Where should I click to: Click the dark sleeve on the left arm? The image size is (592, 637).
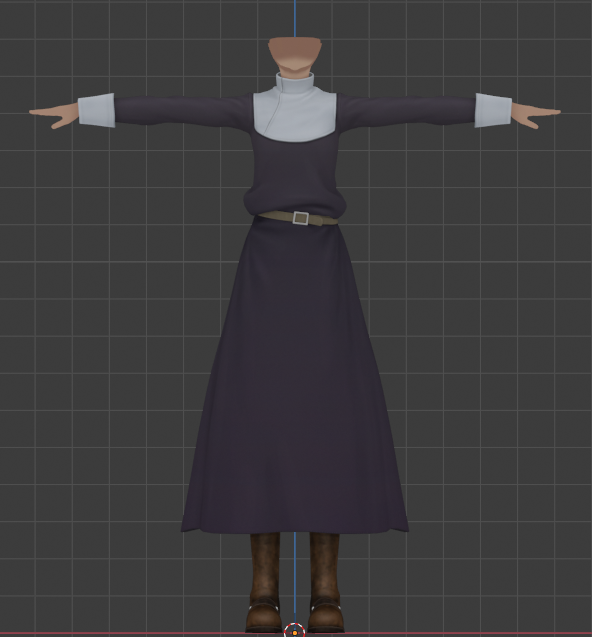(183, 110)
